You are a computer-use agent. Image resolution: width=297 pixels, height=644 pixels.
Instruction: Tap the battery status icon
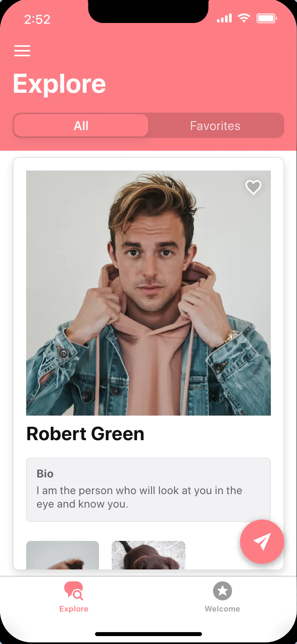(x=267, y=18)
